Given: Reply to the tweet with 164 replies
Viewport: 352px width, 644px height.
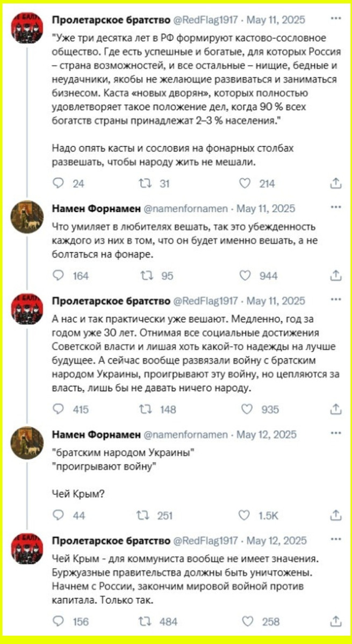Looking at the screenshot, I should pos(59,275).
